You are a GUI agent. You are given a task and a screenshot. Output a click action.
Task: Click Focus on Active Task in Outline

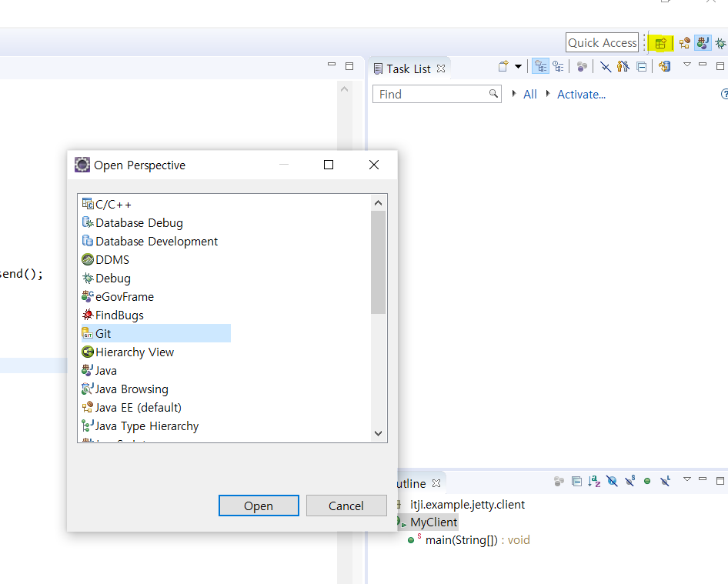click(x=559, y=482)
